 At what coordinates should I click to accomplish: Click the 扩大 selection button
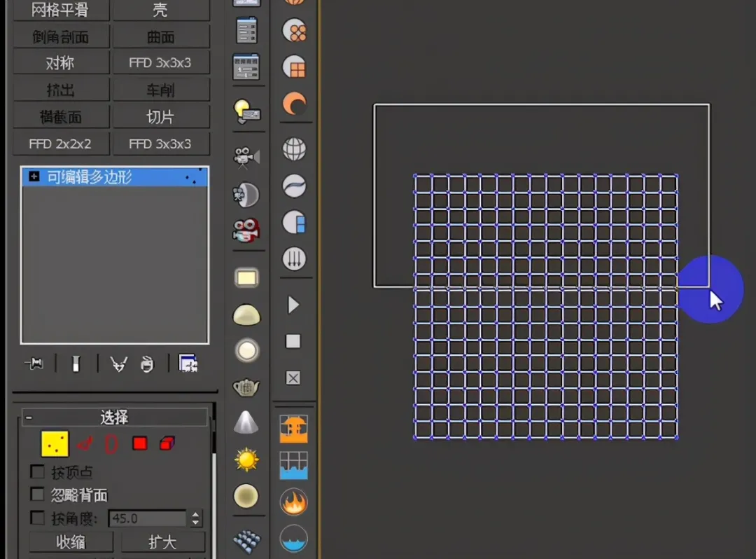click(x=163, y=542)
